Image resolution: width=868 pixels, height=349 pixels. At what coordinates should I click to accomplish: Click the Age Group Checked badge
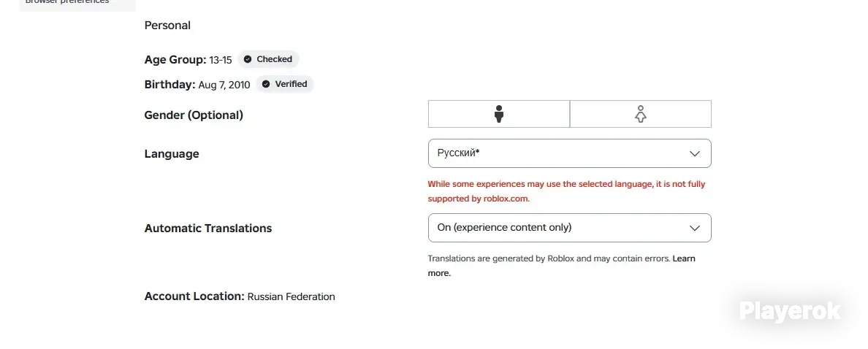coord(268,59)
